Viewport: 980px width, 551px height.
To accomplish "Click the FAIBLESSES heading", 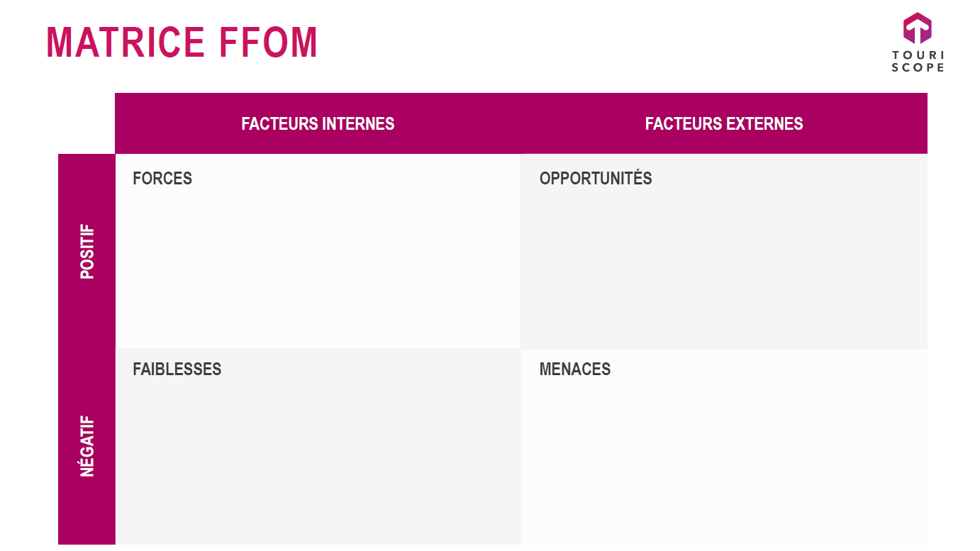I will (x=177, y=369).
